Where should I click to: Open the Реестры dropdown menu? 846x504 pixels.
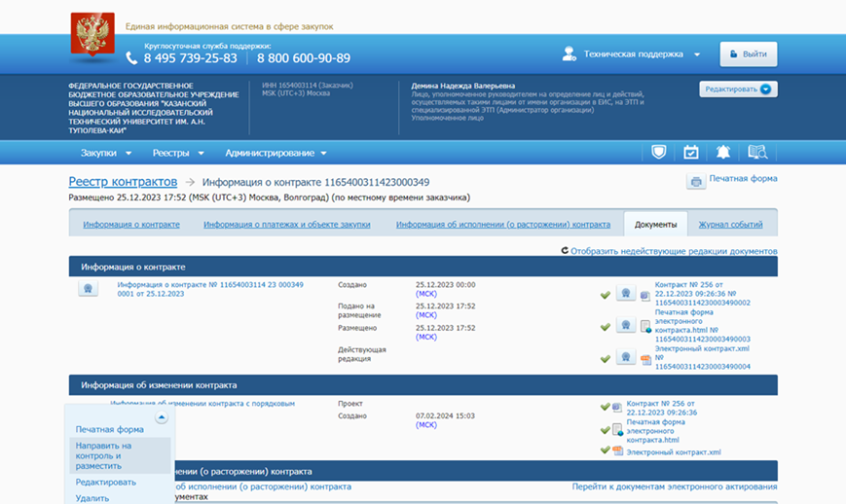(178, 153)
